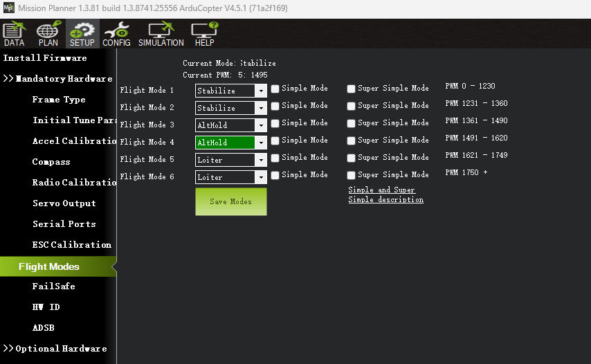
Task: Open Serial Ports page
Action: tap(64, 224)
